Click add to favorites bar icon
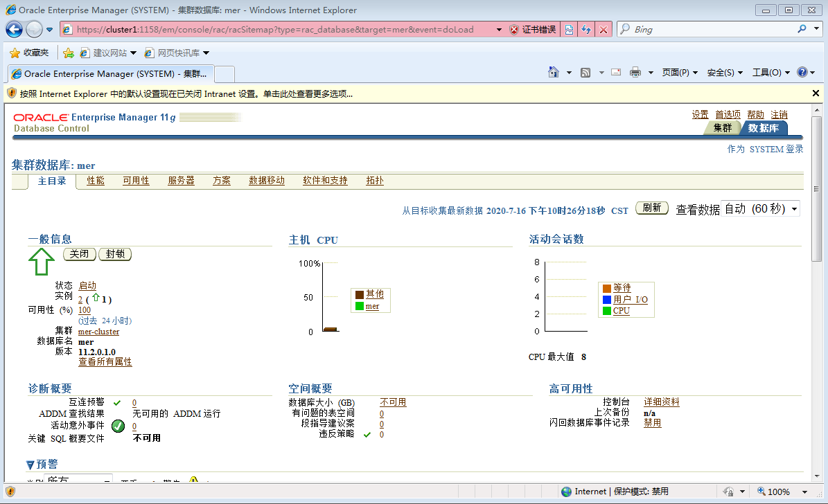The height and width of the screenshot is (504, 828). tap(69, 53)
